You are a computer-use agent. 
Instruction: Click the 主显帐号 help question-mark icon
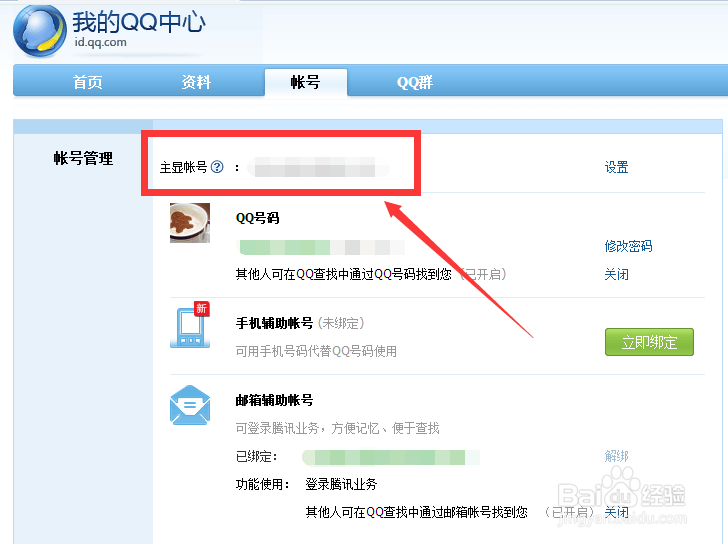pos(217,167)
